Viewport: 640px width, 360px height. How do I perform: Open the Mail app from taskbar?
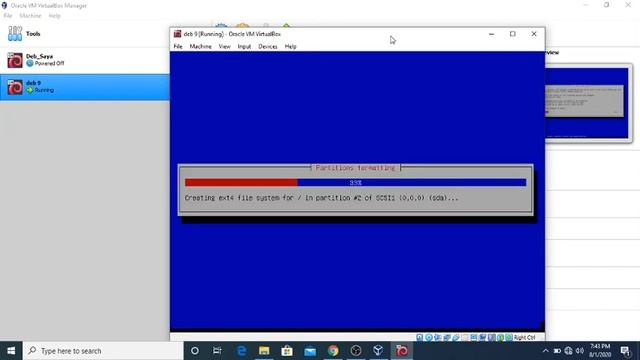310,351
